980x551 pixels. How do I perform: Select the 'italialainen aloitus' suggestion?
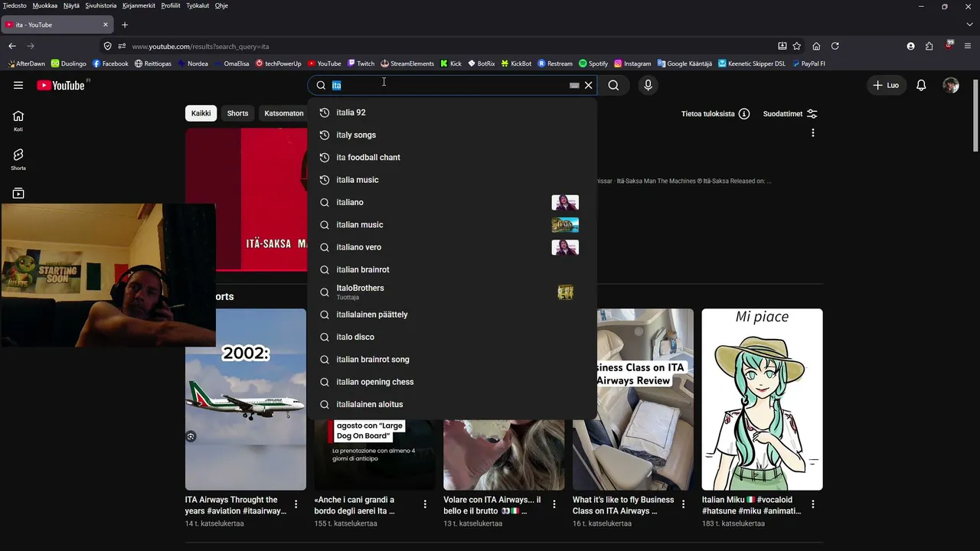452,404
